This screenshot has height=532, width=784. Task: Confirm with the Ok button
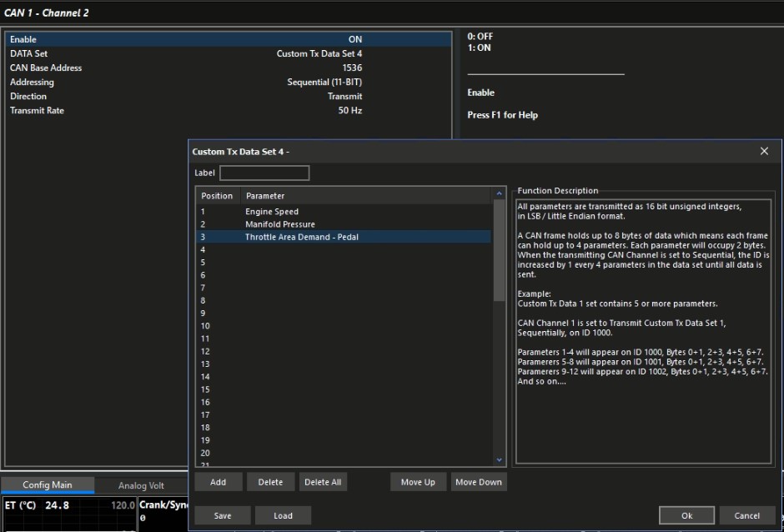point(686,515)
